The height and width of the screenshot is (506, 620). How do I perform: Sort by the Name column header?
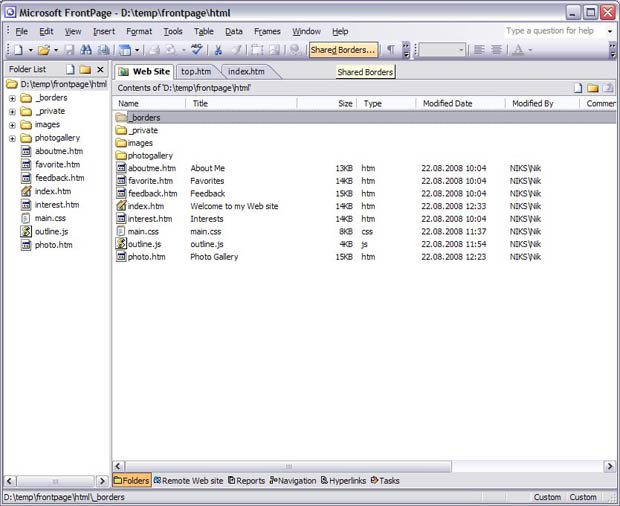click(x=149, y=104)
